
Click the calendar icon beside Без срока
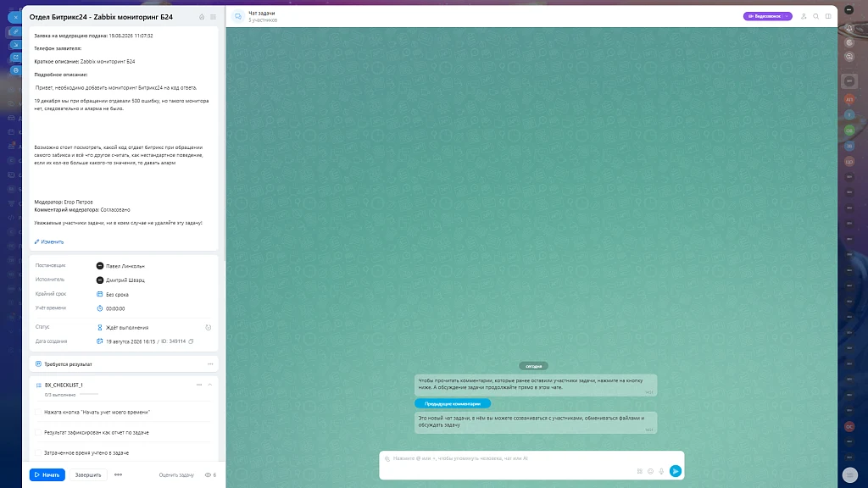point(100,294)
